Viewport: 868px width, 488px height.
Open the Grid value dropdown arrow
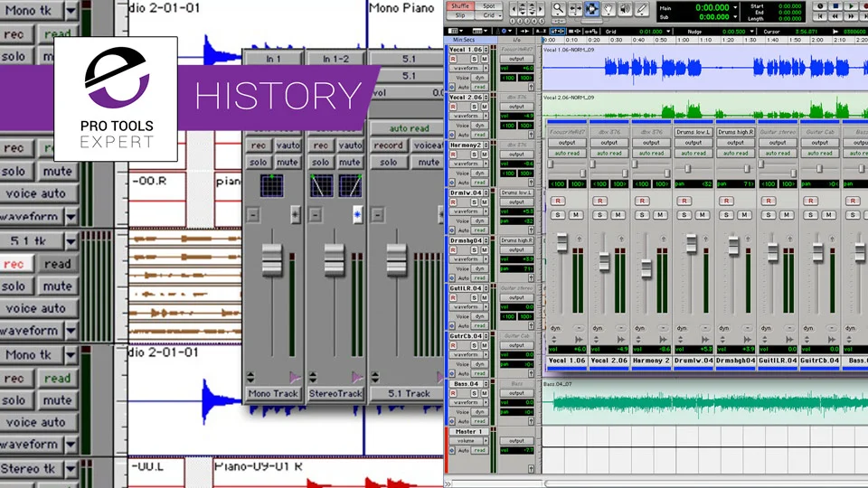(668, 32)
